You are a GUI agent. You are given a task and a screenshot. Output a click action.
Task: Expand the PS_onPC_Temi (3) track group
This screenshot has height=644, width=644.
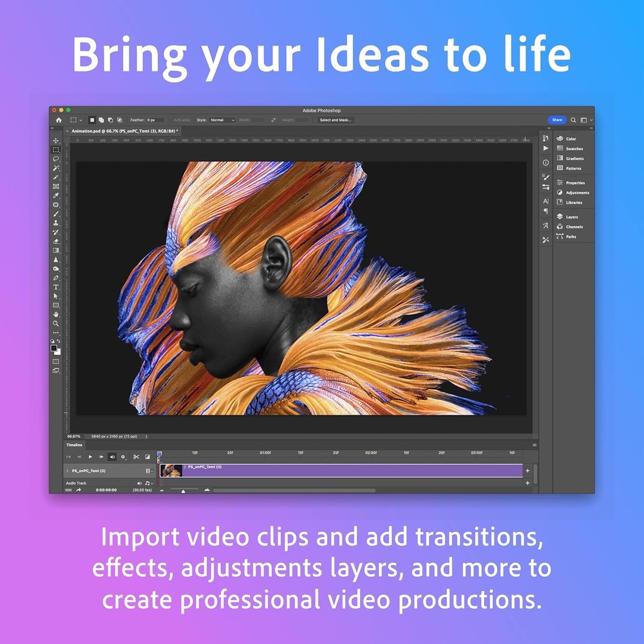[68, 471]
